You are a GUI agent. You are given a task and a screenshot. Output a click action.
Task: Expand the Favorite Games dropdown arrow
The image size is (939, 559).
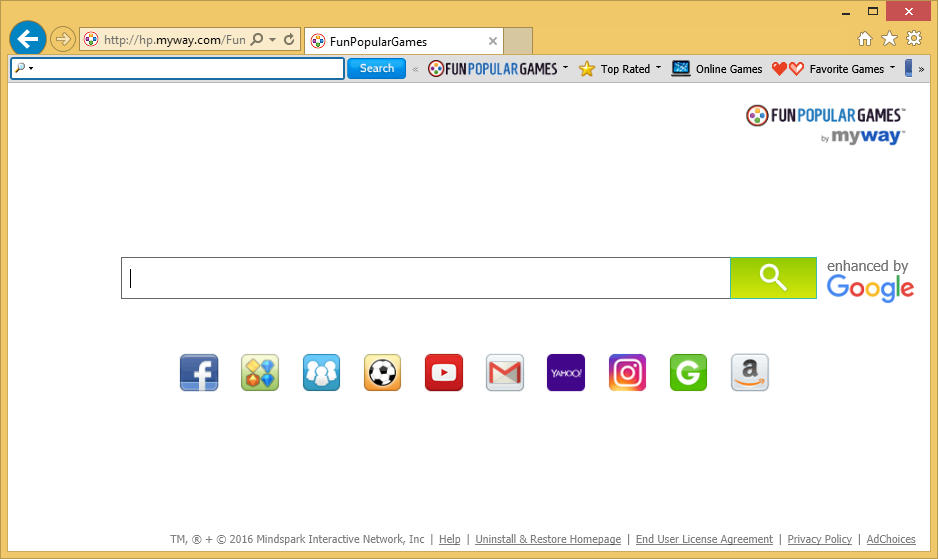[892, 68]
